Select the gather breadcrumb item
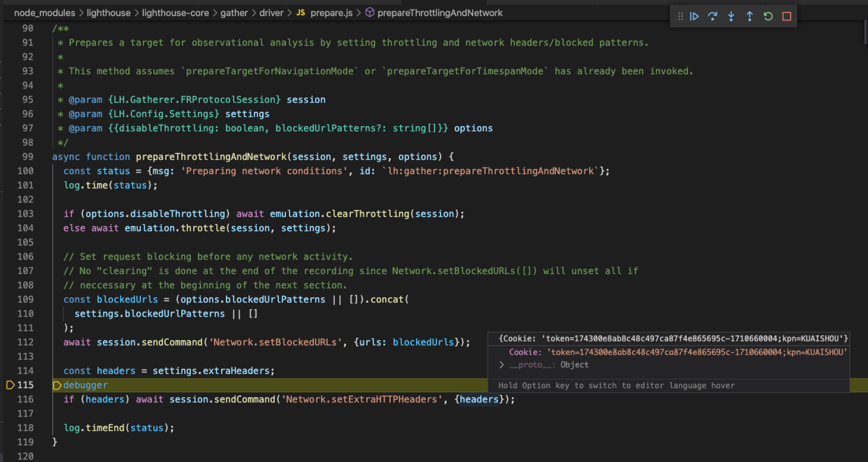This screenshot has height=462, width=868. [x=234, y=13]
